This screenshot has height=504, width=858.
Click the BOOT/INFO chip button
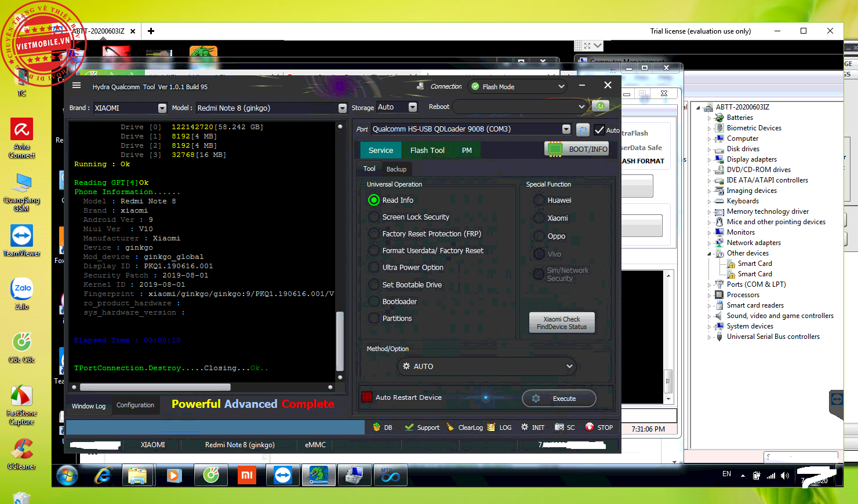tap(577, 149)
